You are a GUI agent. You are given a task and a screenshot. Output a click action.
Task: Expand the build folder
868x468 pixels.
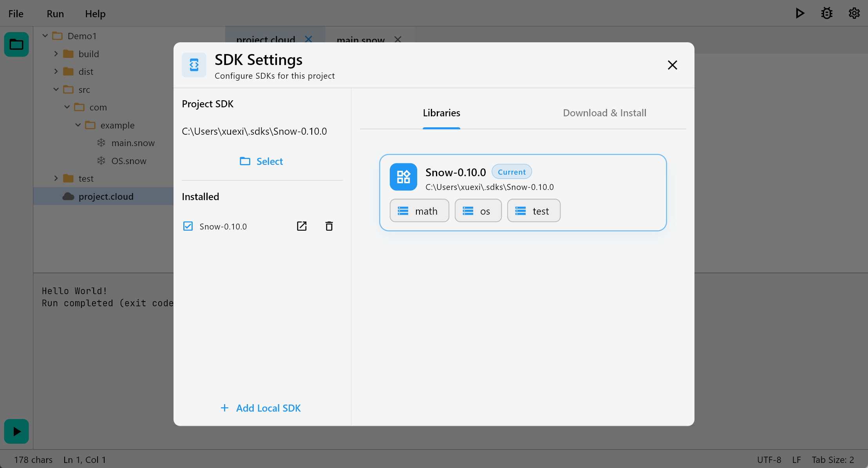[x=56, y=54]
